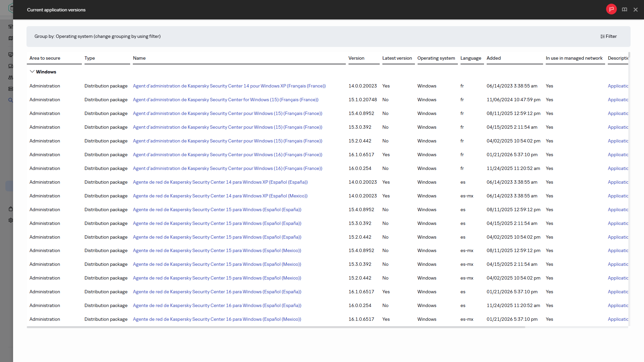The height and width of the screenshot is (362, 644).
Task: Sort by the Version column header
Action: pyautogui.click(x=356, y=58)
